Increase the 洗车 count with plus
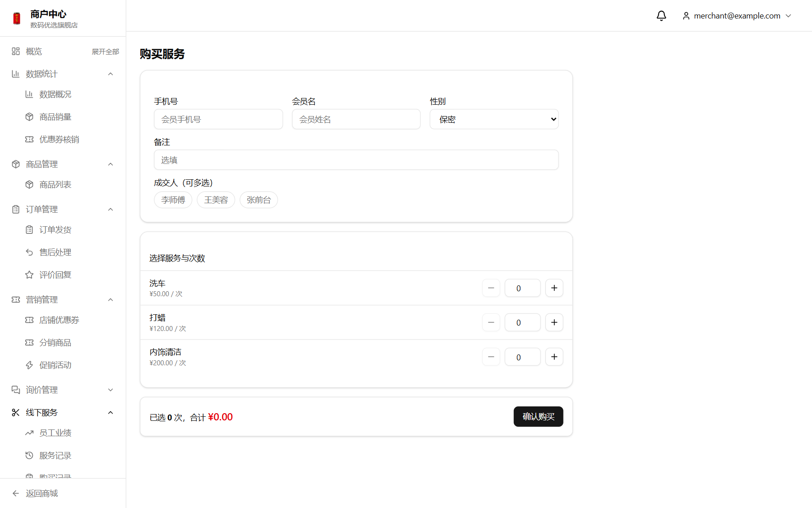Viewport: 812px width, 508px height. click(x=554, y=288)
